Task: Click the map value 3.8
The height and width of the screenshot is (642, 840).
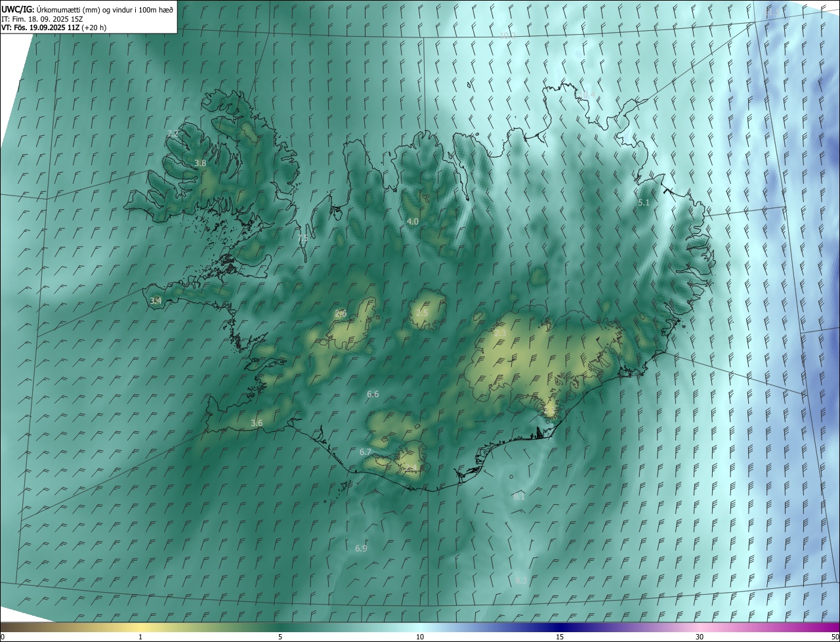Action: click(x=201, y=163)
